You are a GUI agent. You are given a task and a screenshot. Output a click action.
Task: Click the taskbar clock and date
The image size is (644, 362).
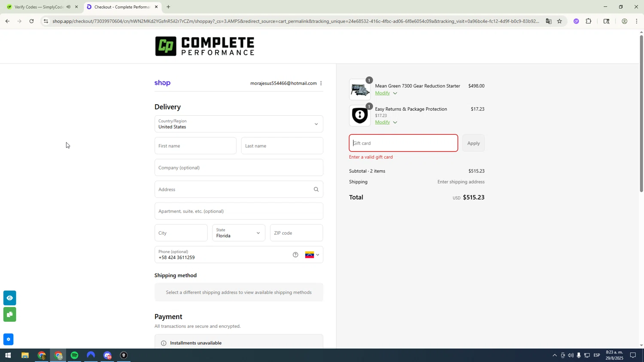click(614, 355)
